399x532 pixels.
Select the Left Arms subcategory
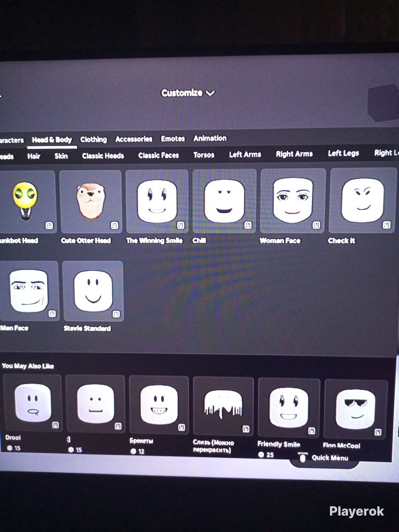(245, 154)
